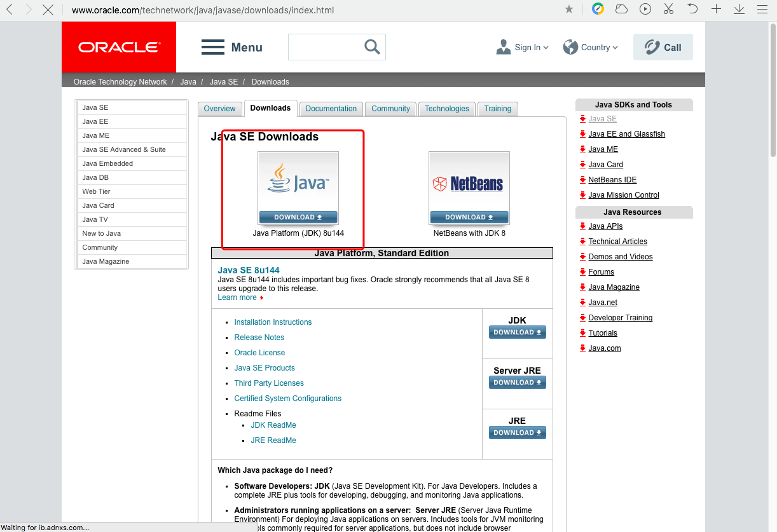The height and width of the screenshot is (532, 777).
Task: Click the Oracle logo
Action: pyautogui.click(x=119, y=47)
